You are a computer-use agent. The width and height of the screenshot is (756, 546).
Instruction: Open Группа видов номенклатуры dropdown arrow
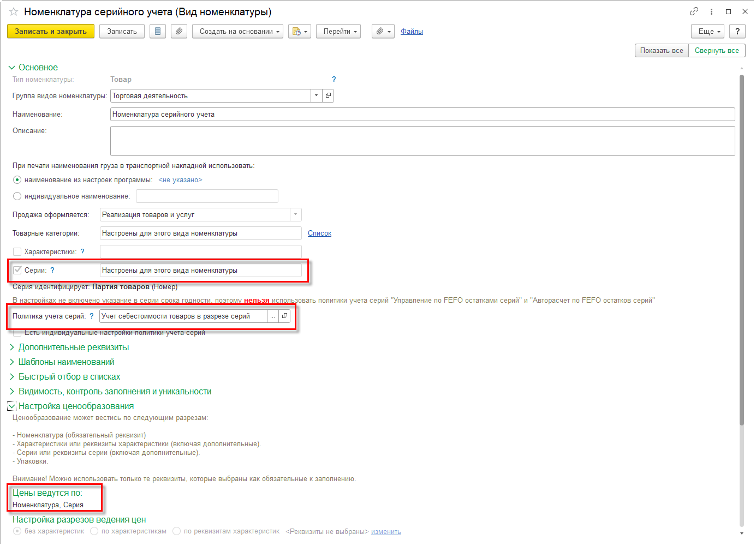[317, 96]
